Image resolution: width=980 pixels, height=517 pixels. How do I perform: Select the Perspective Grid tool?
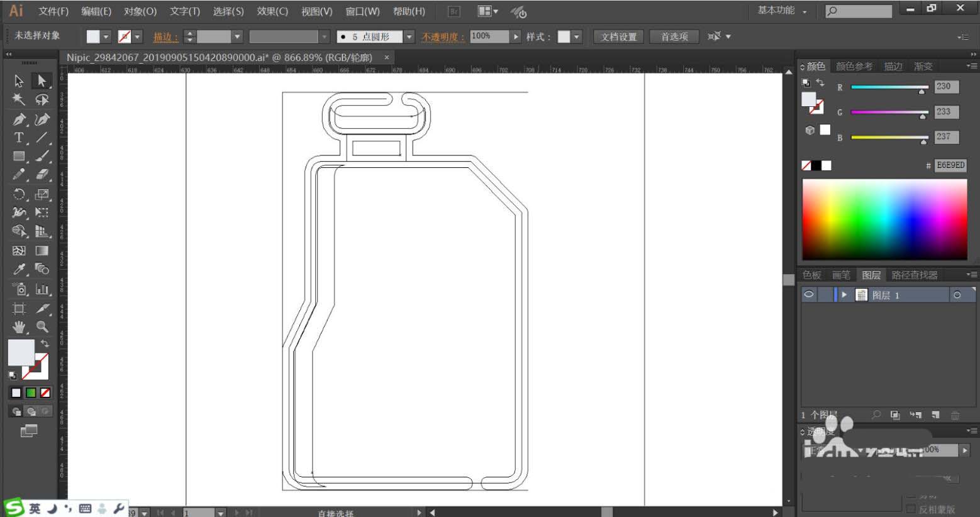coord(42,231)
